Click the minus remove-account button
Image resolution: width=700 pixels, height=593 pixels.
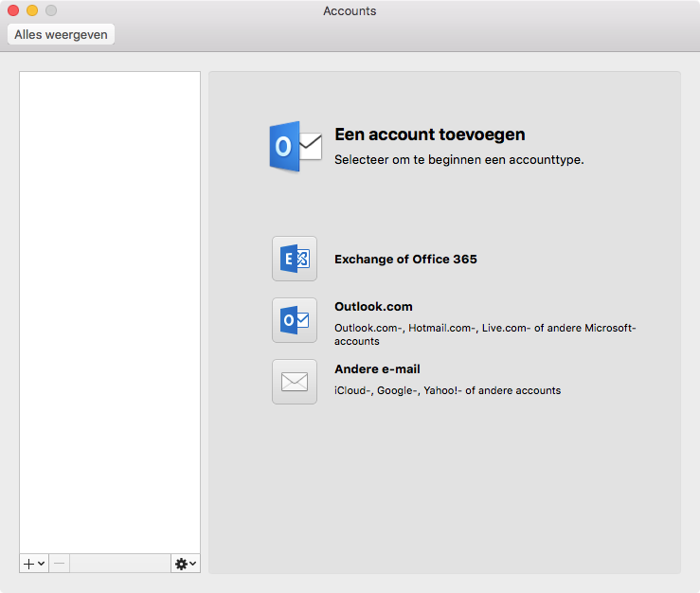60,564
